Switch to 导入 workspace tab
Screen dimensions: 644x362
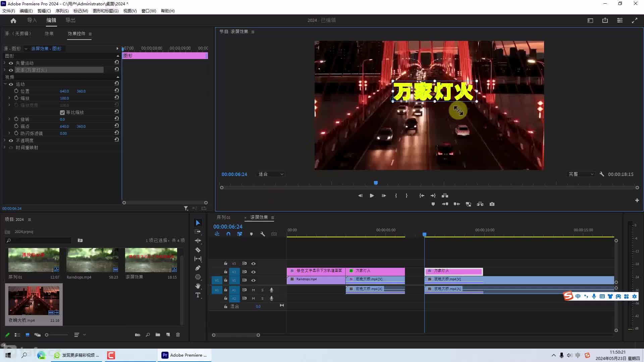coord(32,20)
